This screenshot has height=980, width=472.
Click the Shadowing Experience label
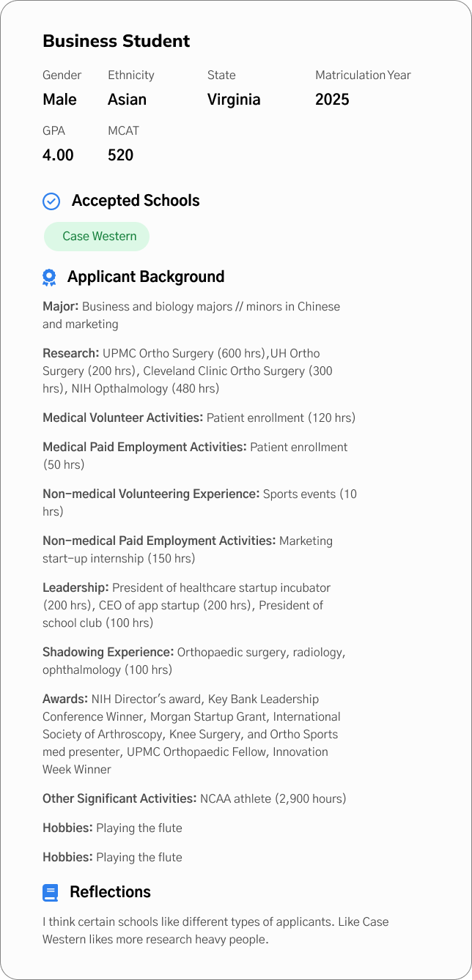click(108, 652)
